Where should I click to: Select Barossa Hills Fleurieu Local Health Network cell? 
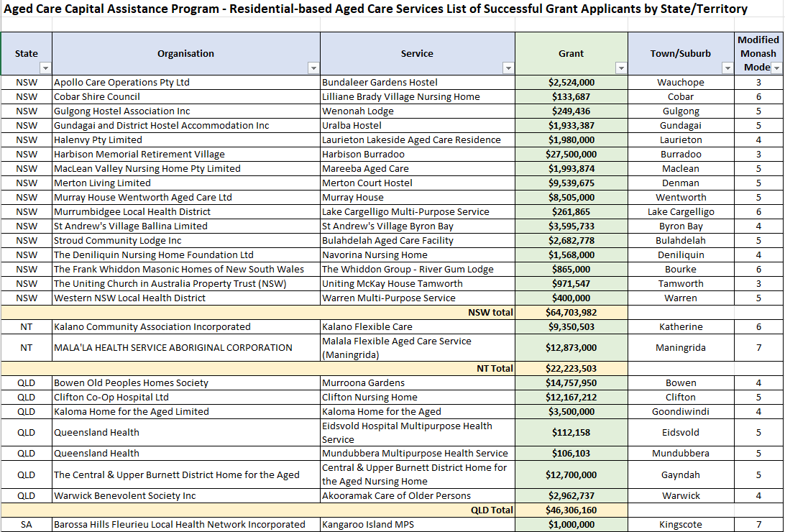click(185, 525)
